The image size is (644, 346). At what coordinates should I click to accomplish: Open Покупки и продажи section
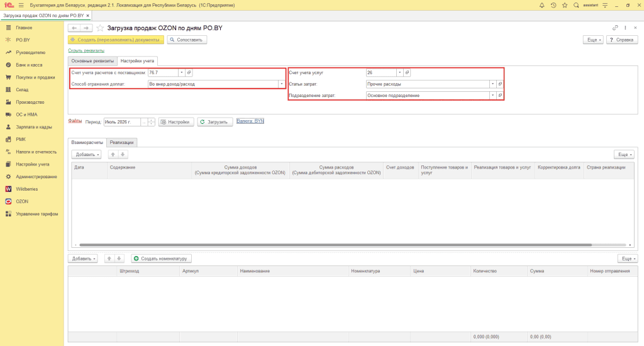click(x=35, y=77)
